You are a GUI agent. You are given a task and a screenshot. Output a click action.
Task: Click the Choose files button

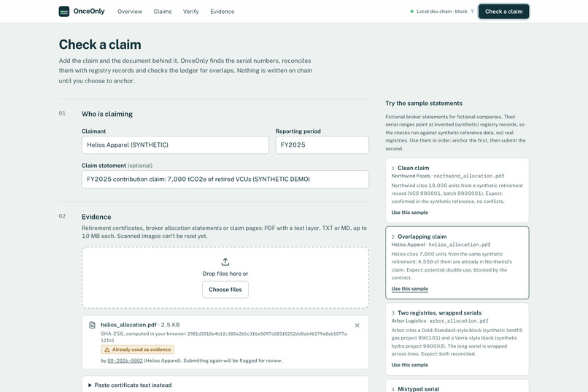[225, 290]
